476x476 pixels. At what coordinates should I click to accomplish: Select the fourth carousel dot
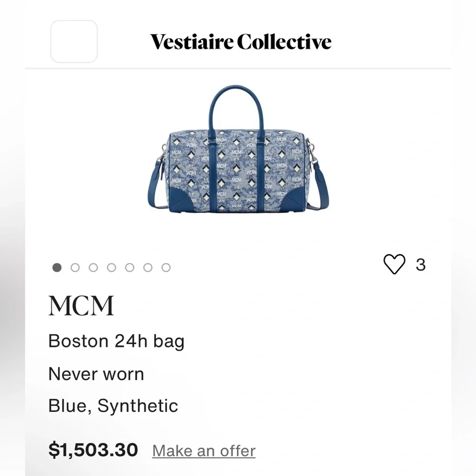(111, 267)
